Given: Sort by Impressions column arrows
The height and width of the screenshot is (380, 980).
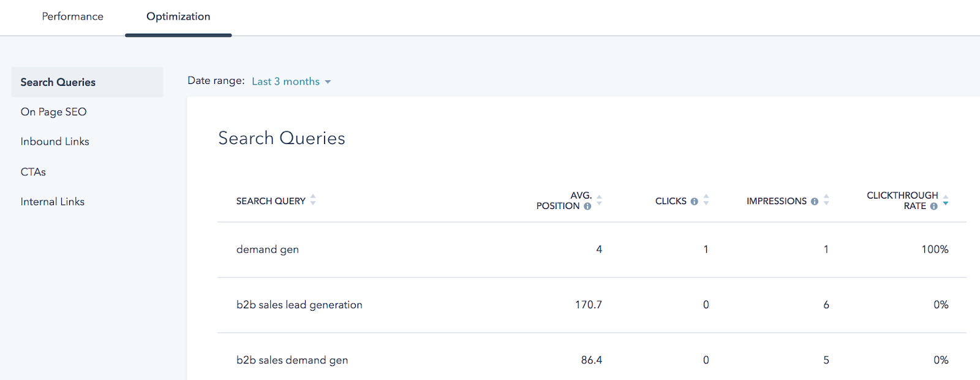Looking at the screenshot, I should click(x=826, y=200).
